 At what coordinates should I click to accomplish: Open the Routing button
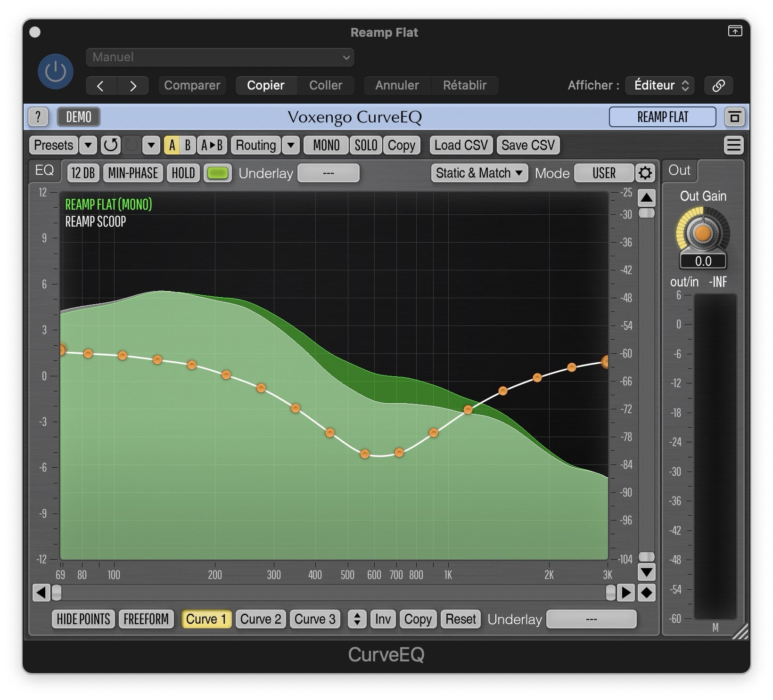click(x=256, y=145)
